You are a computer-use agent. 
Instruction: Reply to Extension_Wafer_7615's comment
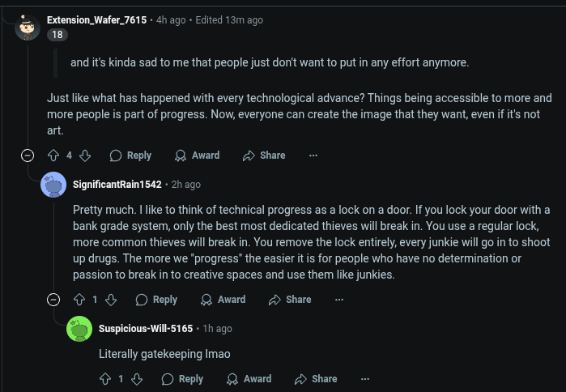130,156
